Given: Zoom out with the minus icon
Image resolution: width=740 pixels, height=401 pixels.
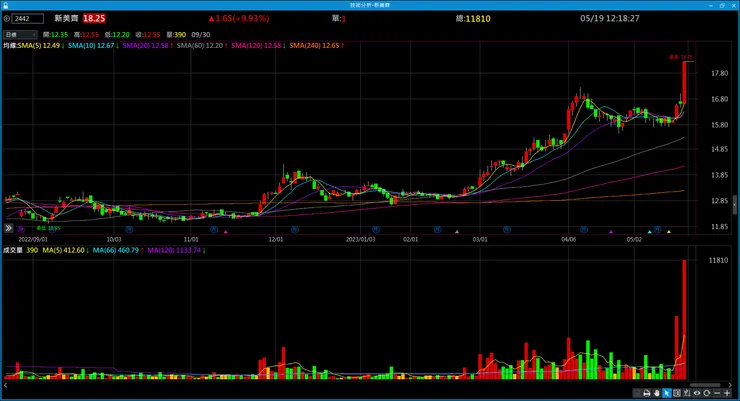Looking at the screenshot, I should pyautogui.click(x=717, y=393).
